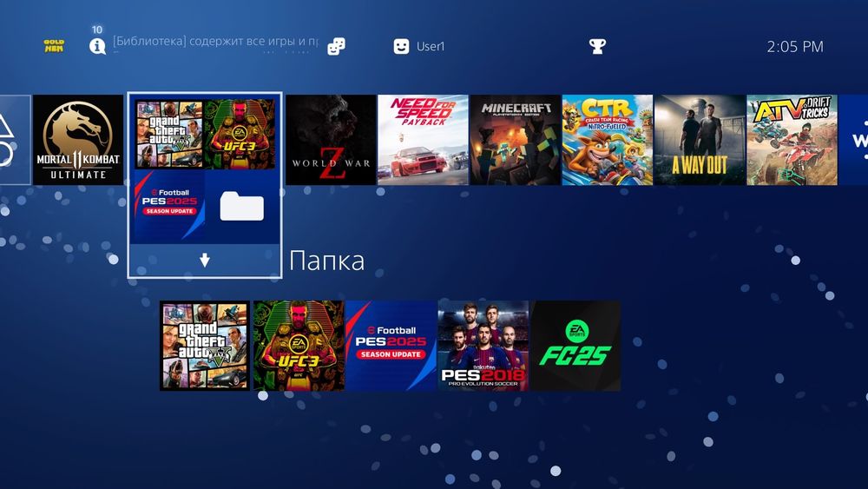Screen dimensions: 868x489
Task: Launch Need for Speed Payback tile
Action: [x=423, y=140]
